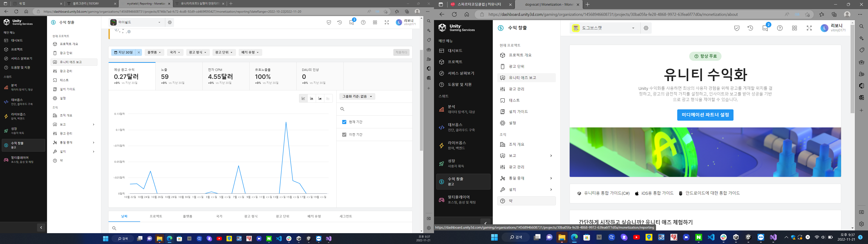Open project settings gear beside 도그브스캣 selector
The height and width of the screenshot is (244, 868).
click(646, 28)
